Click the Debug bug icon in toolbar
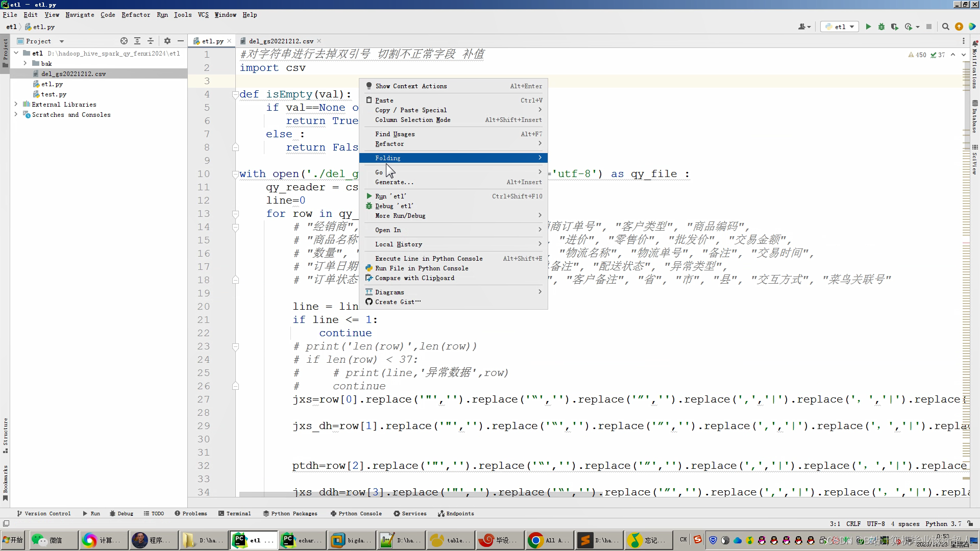980x551 pixels. pos(881,27)
